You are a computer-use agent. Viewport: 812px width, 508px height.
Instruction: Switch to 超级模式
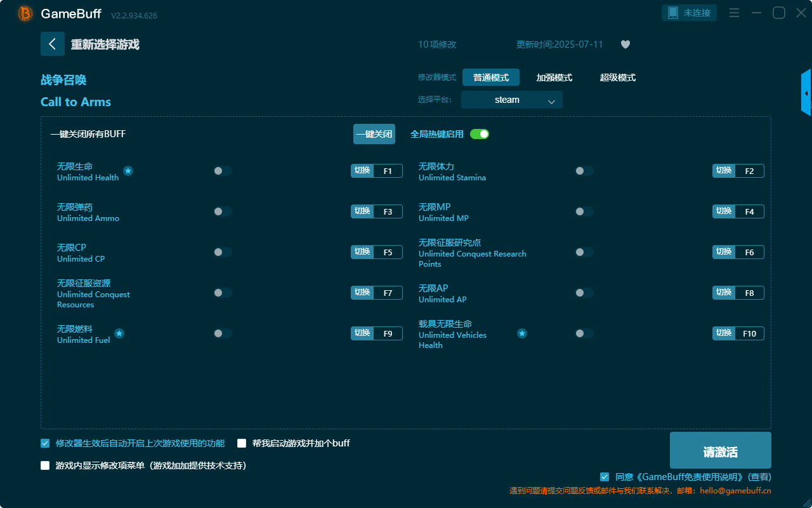(617, 77)
